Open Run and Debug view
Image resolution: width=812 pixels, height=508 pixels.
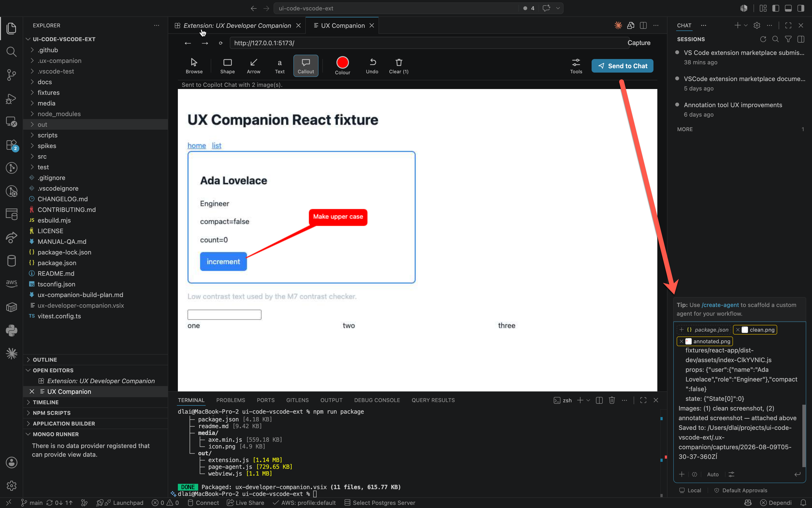click(11, 98)
